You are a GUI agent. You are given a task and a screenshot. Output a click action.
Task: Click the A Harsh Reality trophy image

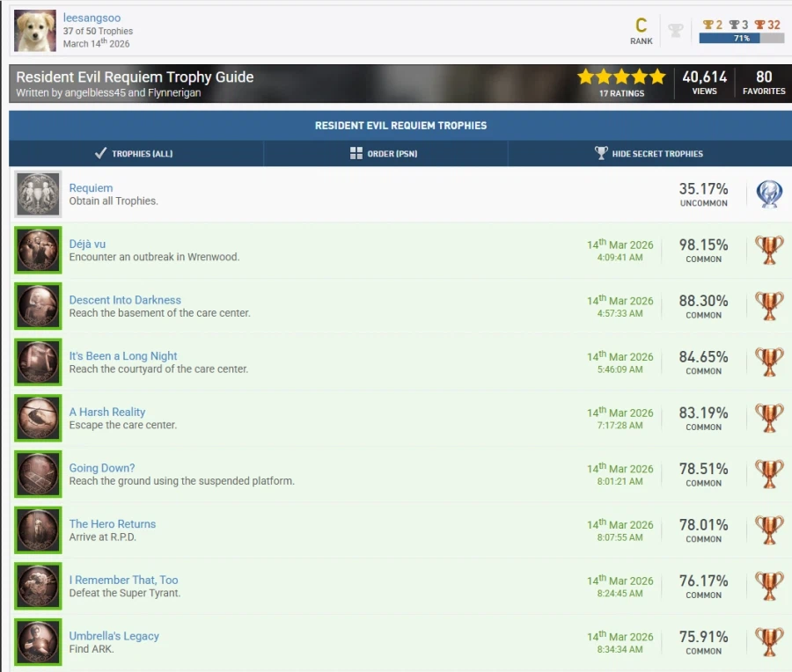point(39,419)
